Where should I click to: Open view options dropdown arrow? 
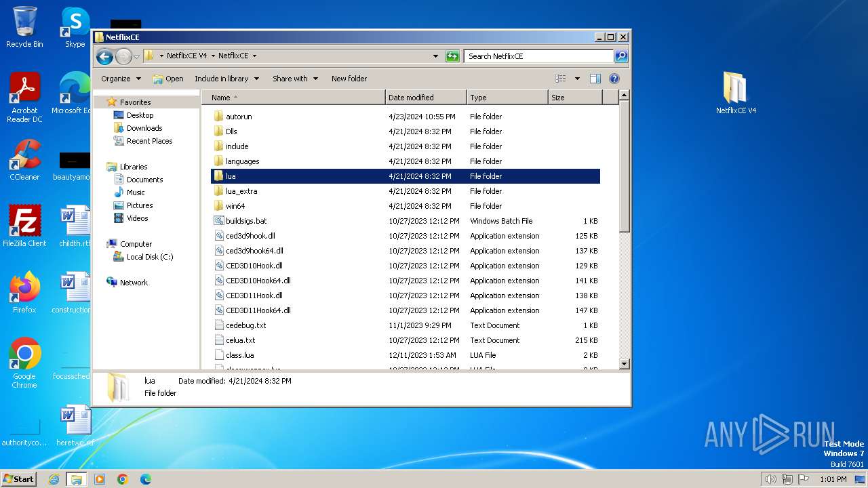pyautogui.click(x=577, y=79)
